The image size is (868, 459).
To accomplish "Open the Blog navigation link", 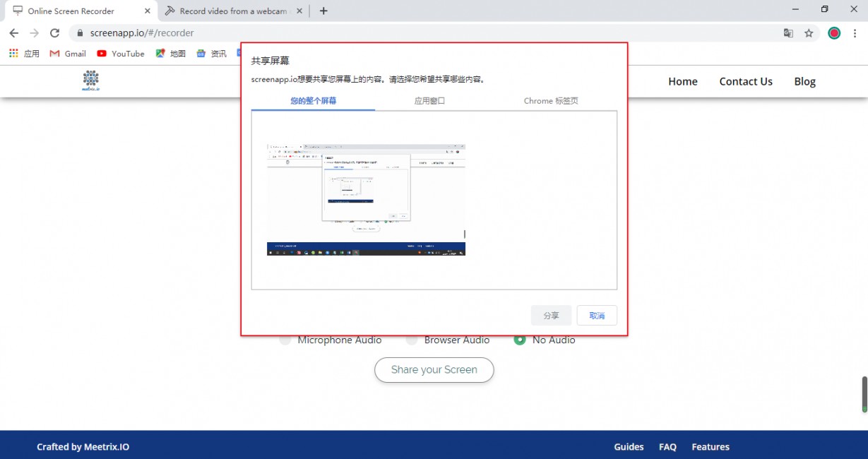I will pyautogui.click(x=804, y=82).
